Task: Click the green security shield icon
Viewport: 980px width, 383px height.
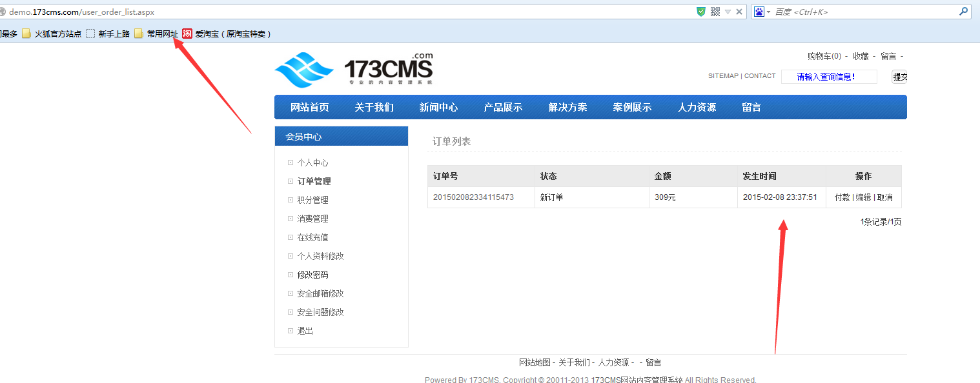Action: (x=701, y=12)
